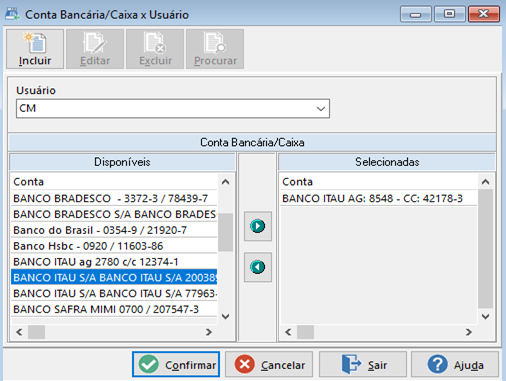Click the Procurar toolbar button

pos(215,49)
